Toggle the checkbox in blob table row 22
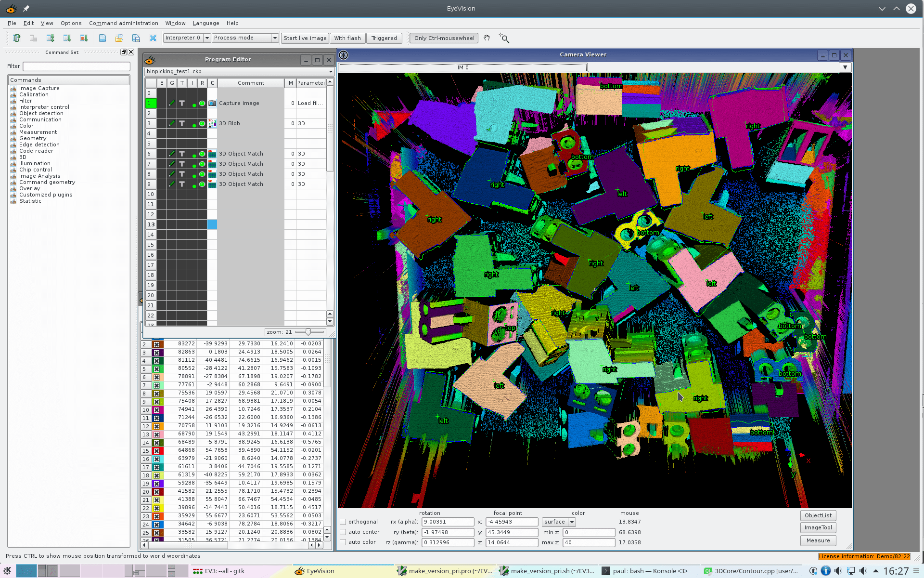 156,508
